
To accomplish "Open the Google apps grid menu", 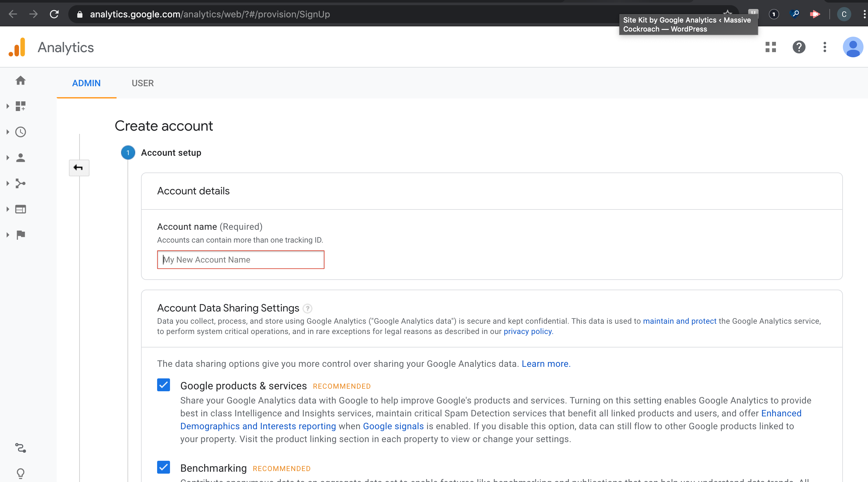I will coord(771,47).
